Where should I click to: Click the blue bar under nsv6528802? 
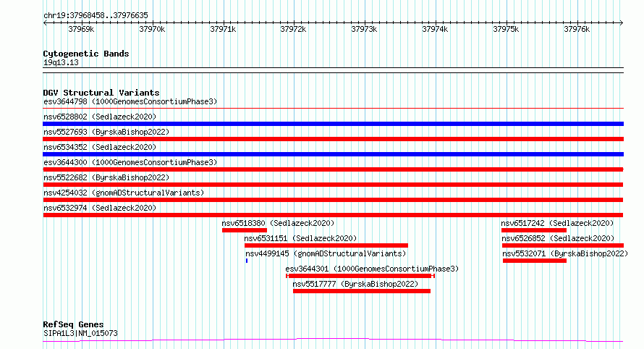(333, 124)
